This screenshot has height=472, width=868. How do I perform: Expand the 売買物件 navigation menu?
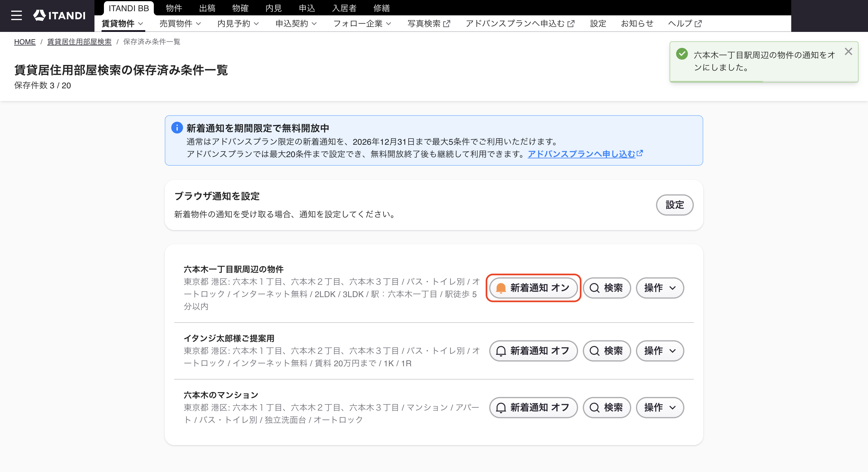click(180, 24)
